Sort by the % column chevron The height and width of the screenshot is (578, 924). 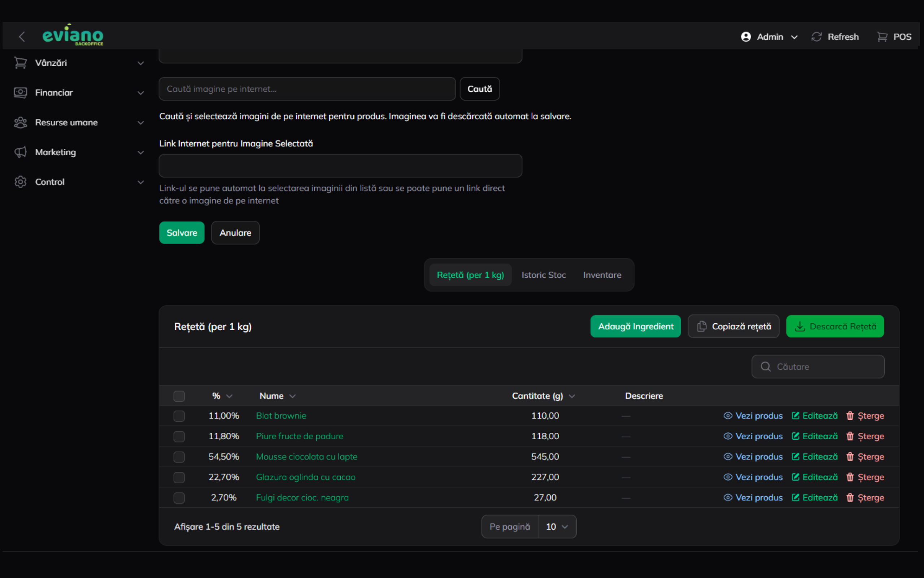click(229, 396)
